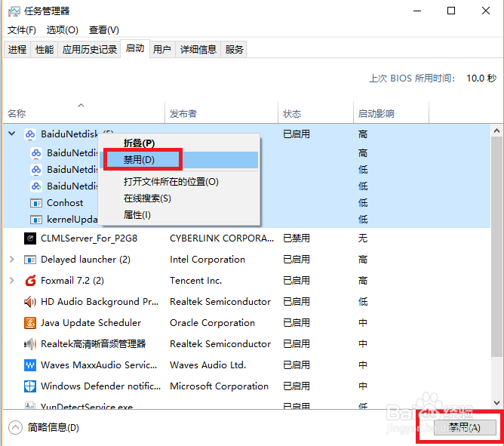Click the Oracle Corporation publisher cell

212,323
